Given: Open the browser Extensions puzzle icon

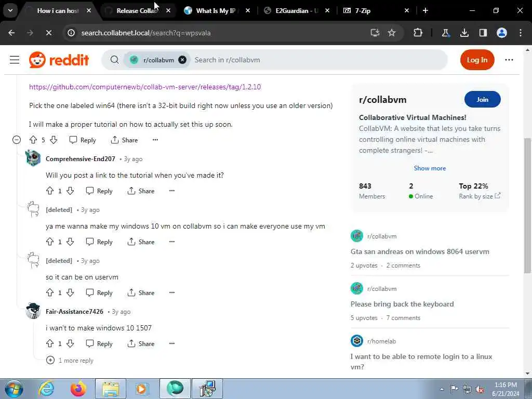Looking at the screenshot, I should (x=418, y=33).
